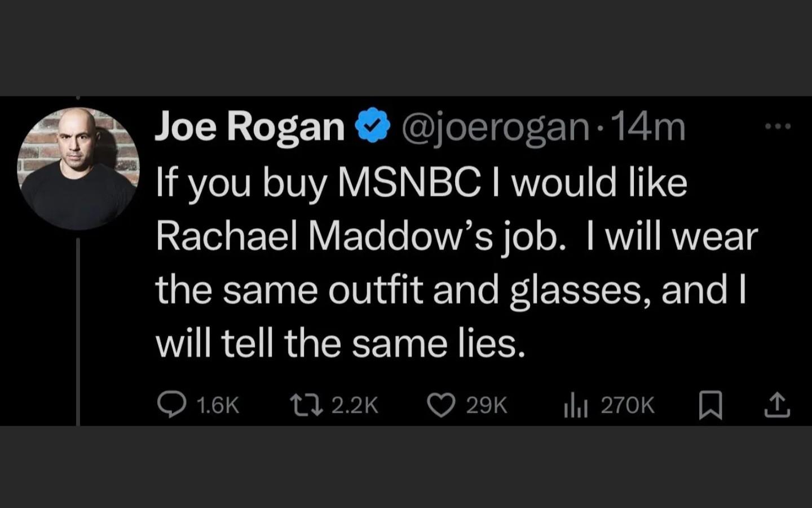Click the 1.6K replies count
This screenshot has width=812, height=508.
point(219,405)
